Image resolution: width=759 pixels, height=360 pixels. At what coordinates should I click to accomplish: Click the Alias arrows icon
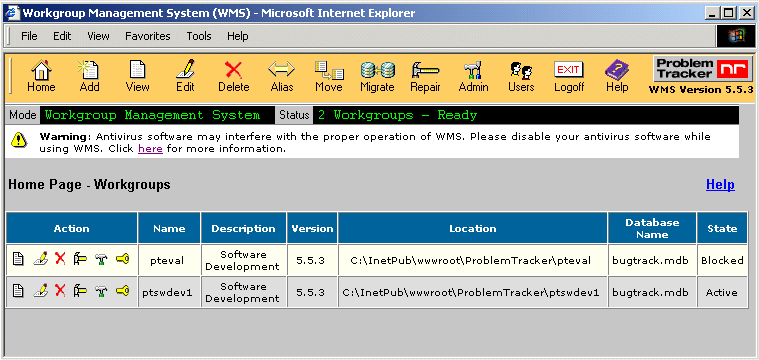coord(282,76)
